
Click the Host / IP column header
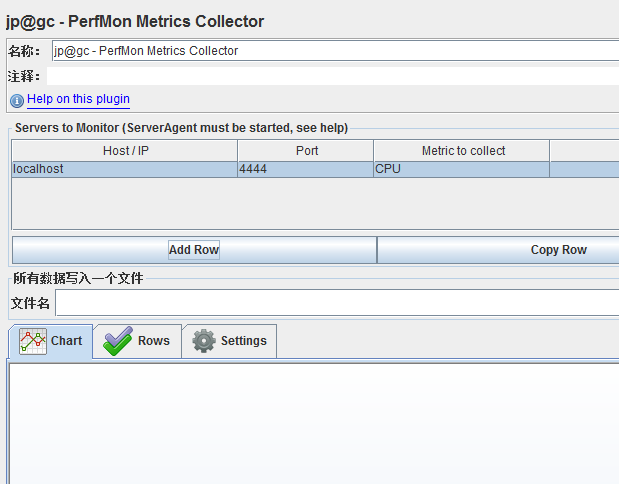pyautogui.click(x=125, y=150)
